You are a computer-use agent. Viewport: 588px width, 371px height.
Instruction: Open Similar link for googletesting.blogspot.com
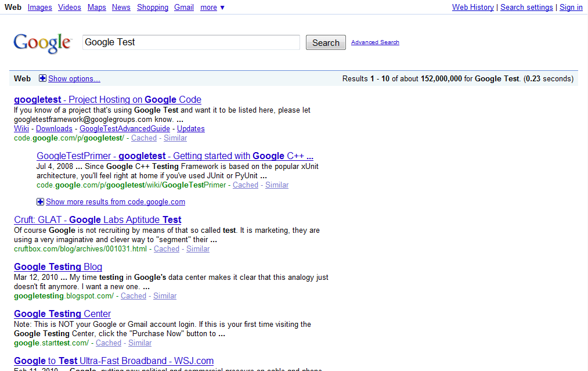point(165,296)
